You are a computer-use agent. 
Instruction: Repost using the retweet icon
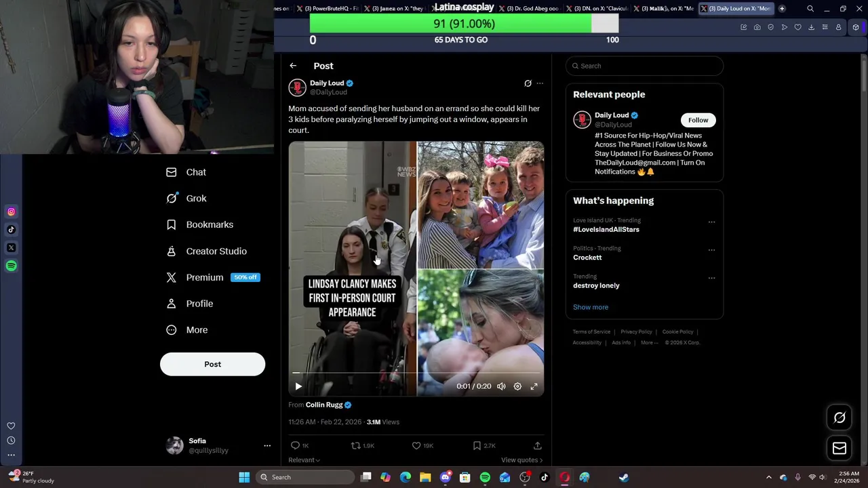pyautogui.click(x=355, y=445)
